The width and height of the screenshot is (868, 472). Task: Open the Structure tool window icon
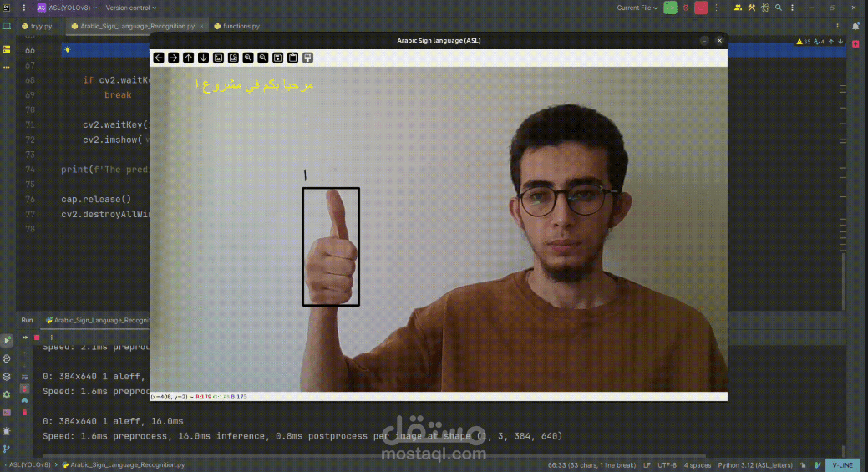7,50
